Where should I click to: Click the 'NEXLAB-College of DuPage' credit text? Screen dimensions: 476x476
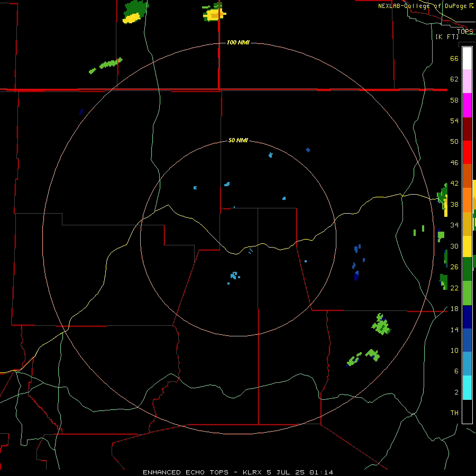tap(422, 6)
